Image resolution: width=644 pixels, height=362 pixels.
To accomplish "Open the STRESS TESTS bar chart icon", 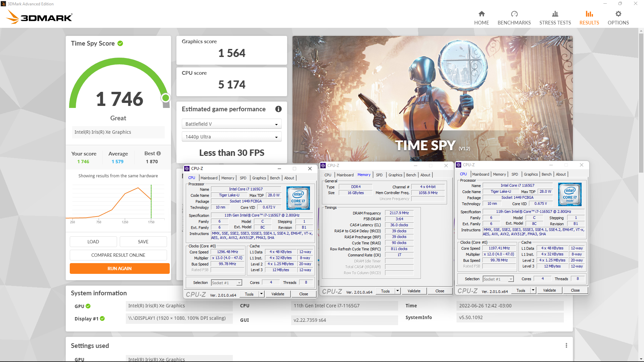I will point(555,14).
